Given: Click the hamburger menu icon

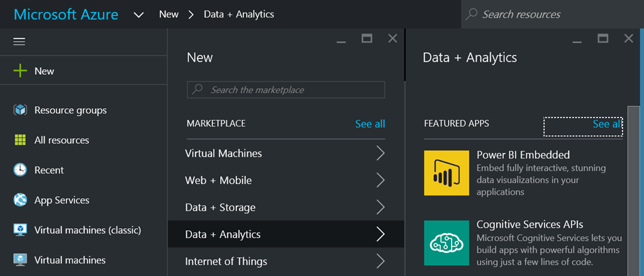Looking at the screenshot, I should pos(19,41).
